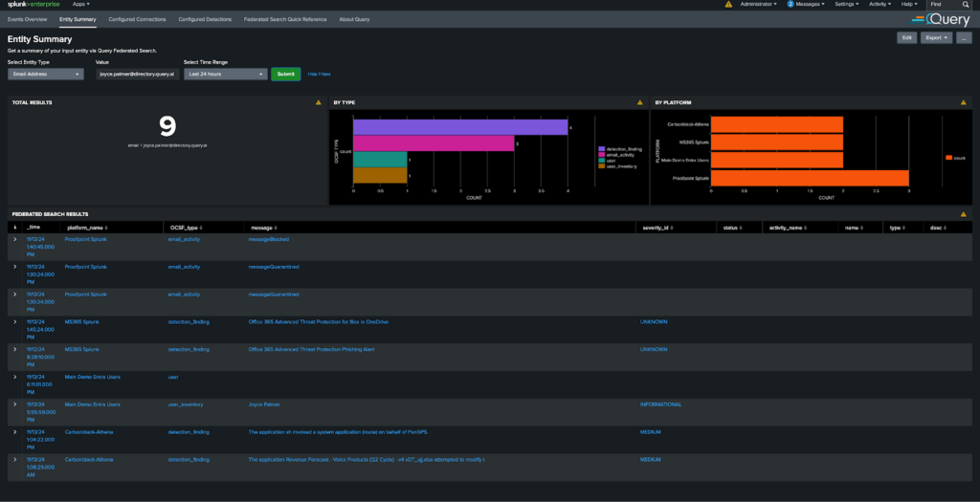Open the Configured Detections tab
The height and width of the screenshot is (502, 980).
tap(205, 19)
